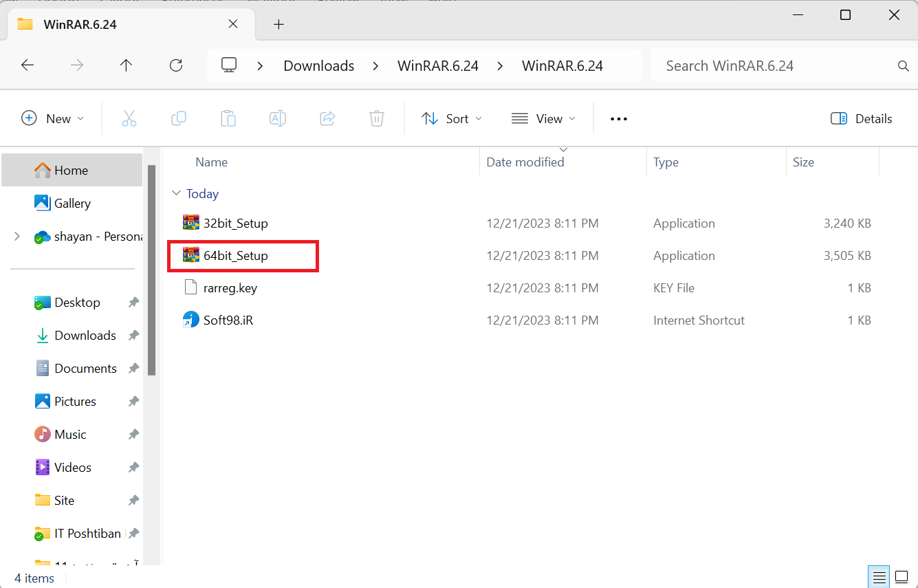Click the Cut scissors icon
This screenshot has height=588, width=918.
coord(129,118)
